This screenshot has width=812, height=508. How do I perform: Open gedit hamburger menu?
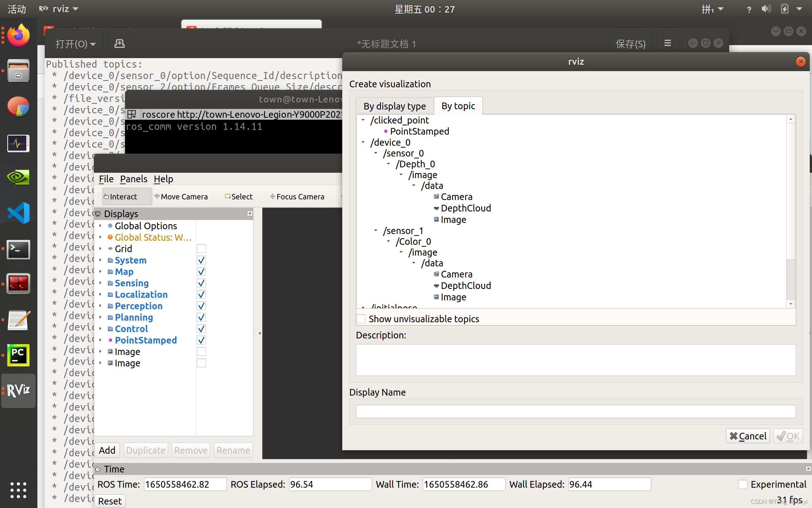click(x=668, y=43)
